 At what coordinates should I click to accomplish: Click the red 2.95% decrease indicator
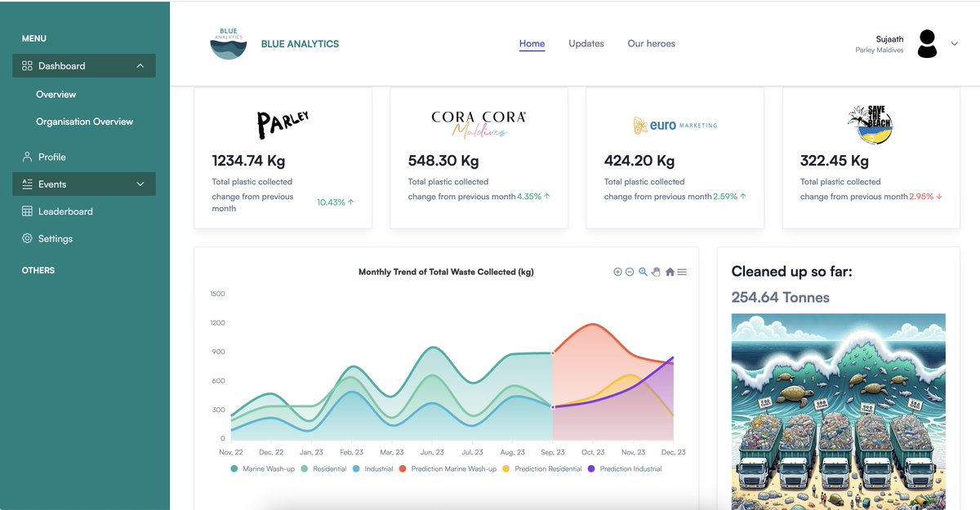[926, 197]
